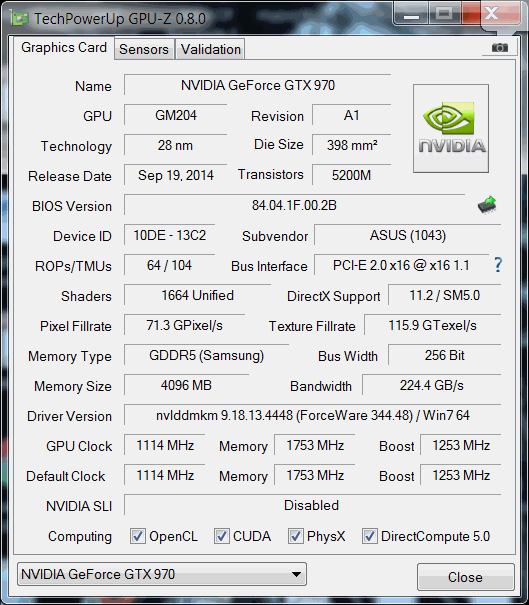
Task: Click the Default Clock value 1114 MHz
Action: tap(165, 475)
